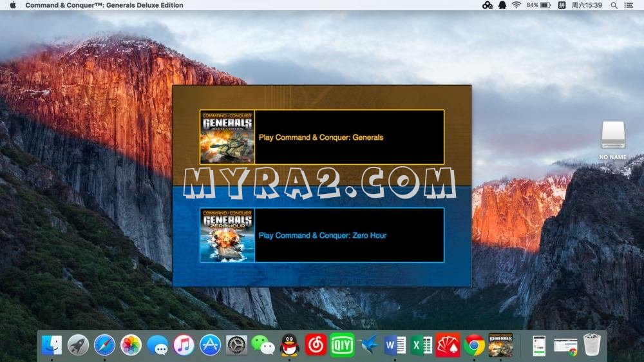Open the Command & Conquer Generals Deluxe Edition menu

tap(104, 5)
